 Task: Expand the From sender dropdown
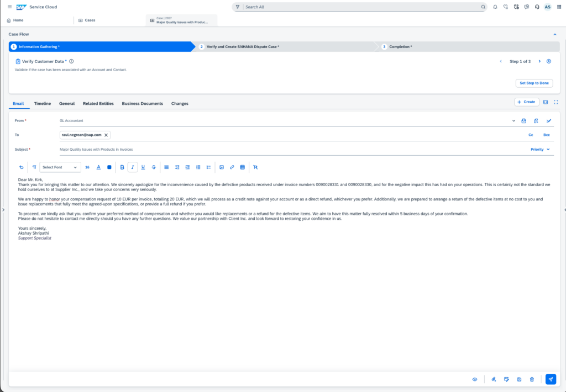coord(513,121)
